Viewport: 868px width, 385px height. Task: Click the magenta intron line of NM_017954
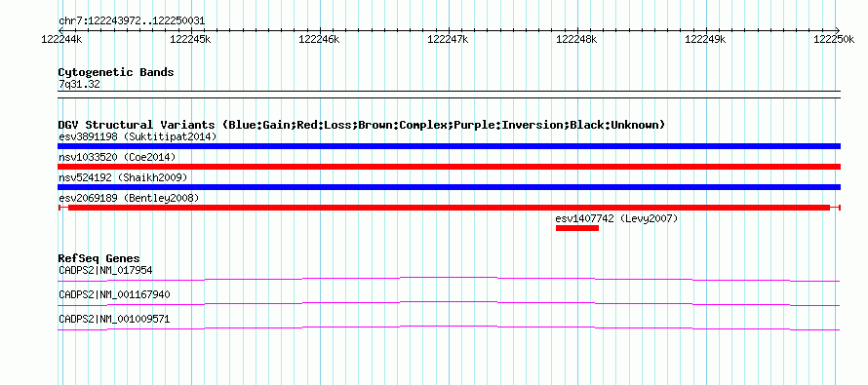point(449,280)
